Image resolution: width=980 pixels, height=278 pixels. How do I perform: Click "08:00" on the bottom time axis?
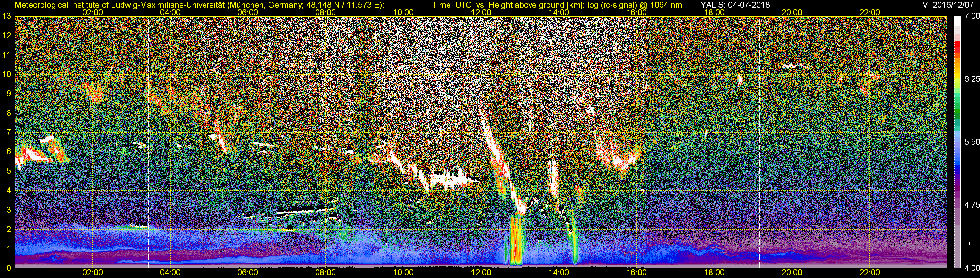(326, 273)
